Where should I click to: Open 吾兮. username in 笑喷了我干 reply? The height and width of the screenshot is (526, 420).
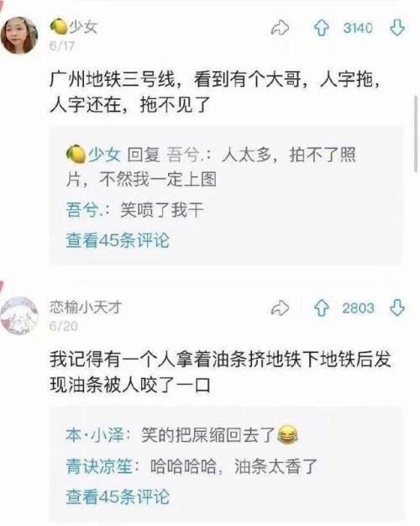coord(84,210)
